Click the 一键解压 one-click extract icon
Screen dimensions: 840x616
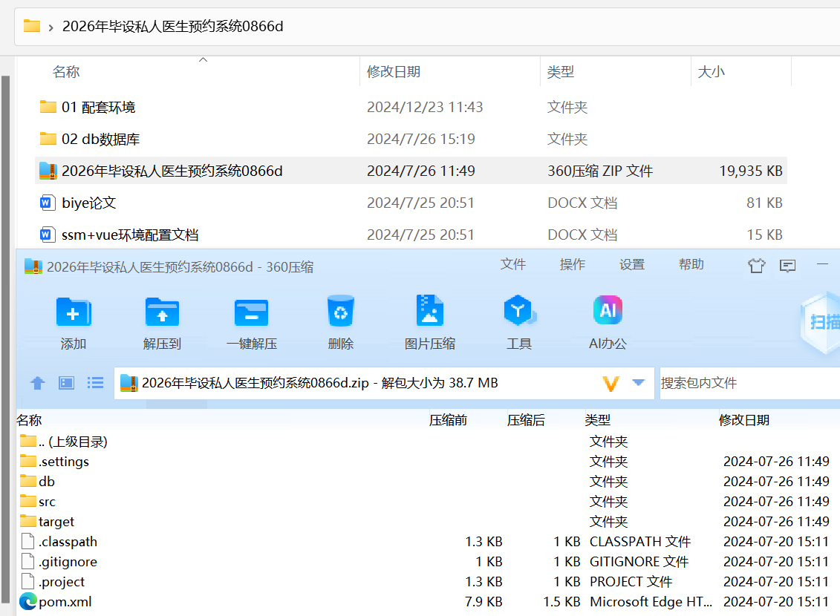pos(251,312)
